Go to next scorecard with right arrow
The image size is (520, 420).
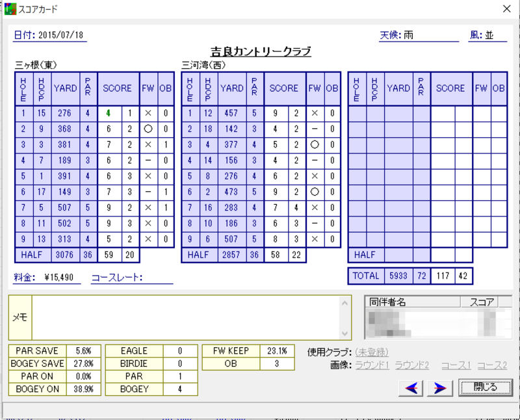pyautogui.click(x=440, y=387)
